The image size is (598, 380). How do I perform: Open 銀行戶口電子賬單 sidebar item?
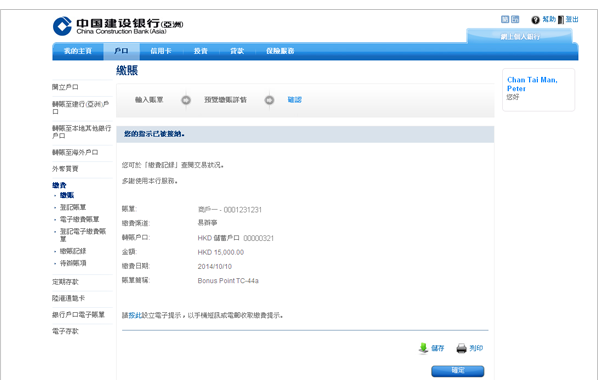[78, 315]
